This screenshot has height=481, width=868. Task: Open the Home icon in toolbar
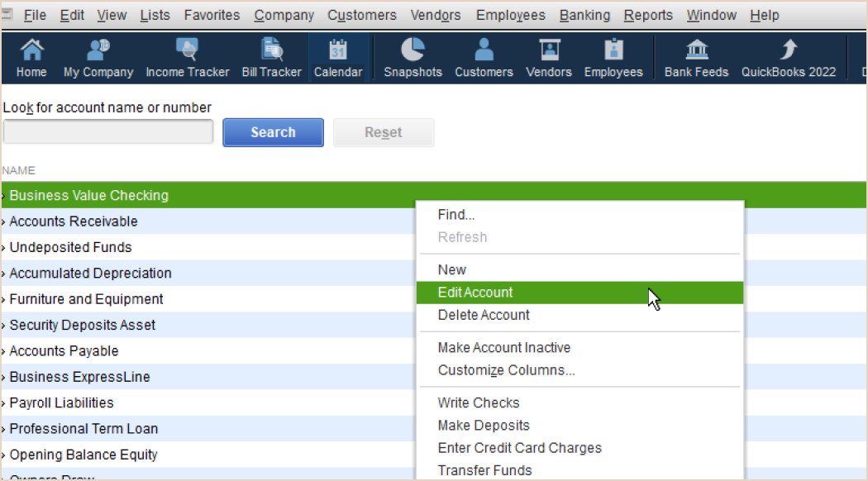point(31,51)
